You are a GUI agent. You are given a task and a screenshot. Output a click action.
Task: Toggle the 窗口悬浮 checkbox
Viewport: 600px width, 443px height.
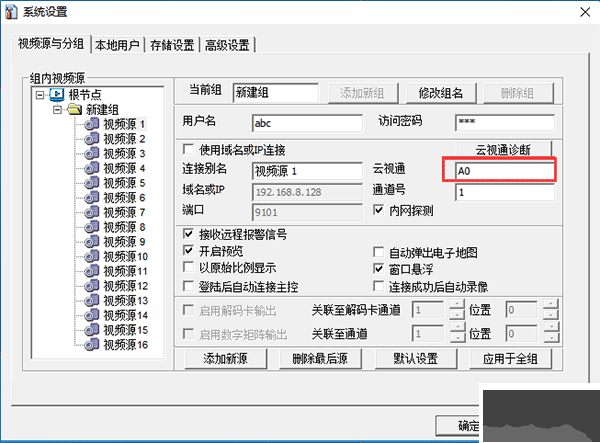(x=378, y=269)
